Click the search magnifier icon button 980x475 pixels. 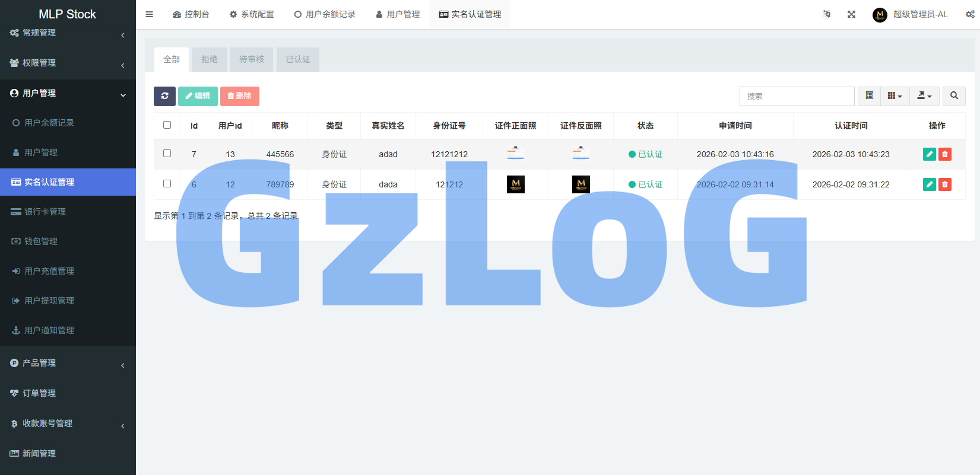pos(954,96)
